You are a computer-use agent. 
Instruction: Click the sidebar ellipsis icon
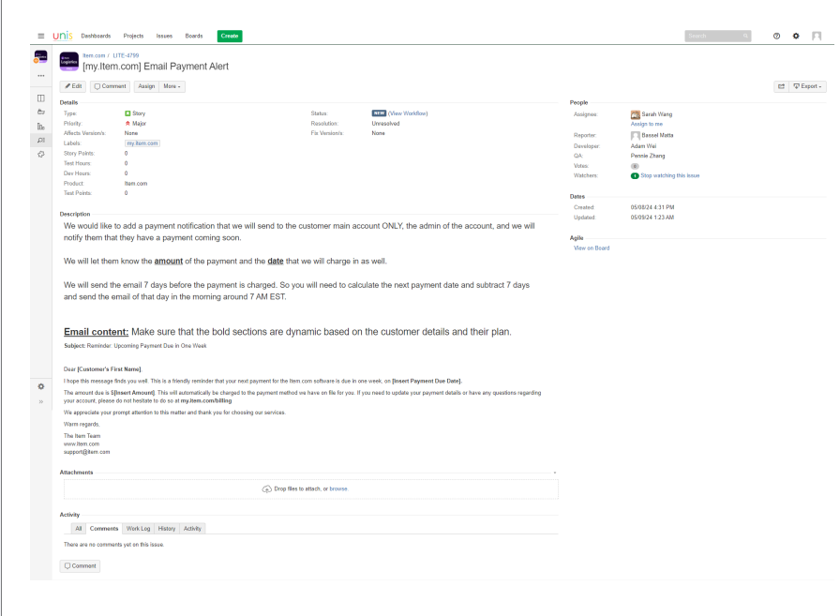[x=40, y=77]
